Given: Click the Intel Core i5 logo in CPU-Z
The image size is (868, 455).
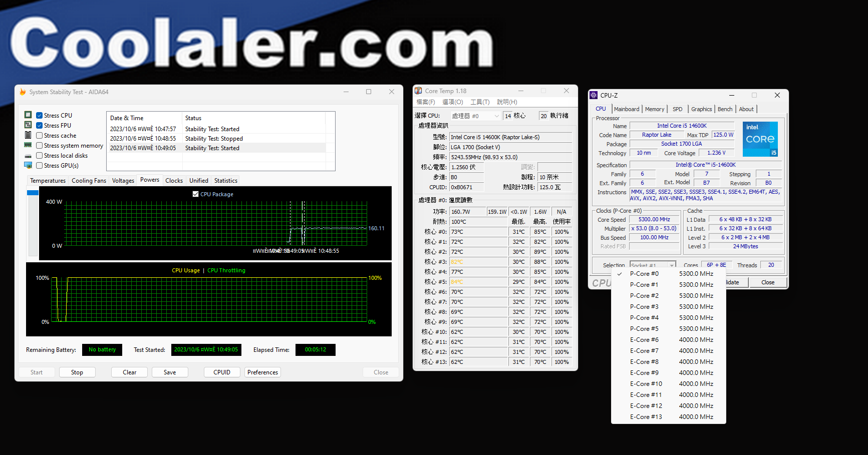Looking at the screenshot, I should pyautogui.click(x=760, y=139).
